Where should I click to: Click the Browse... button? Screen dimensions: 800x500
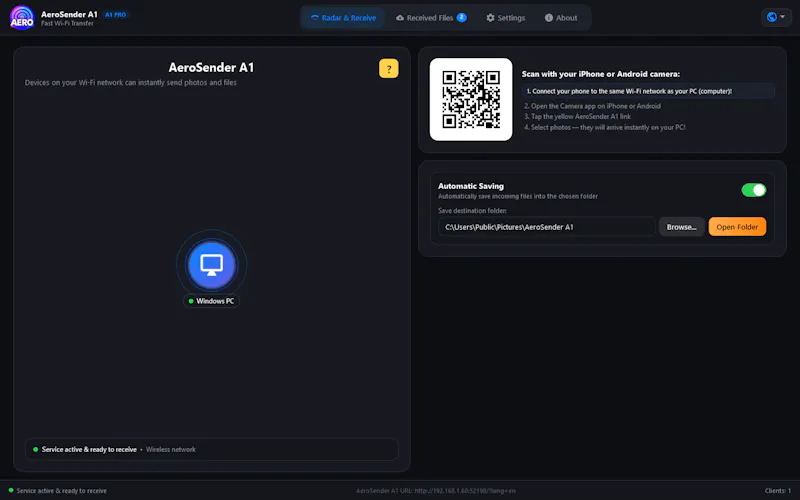pyautogui.click(x=681, y=227)
